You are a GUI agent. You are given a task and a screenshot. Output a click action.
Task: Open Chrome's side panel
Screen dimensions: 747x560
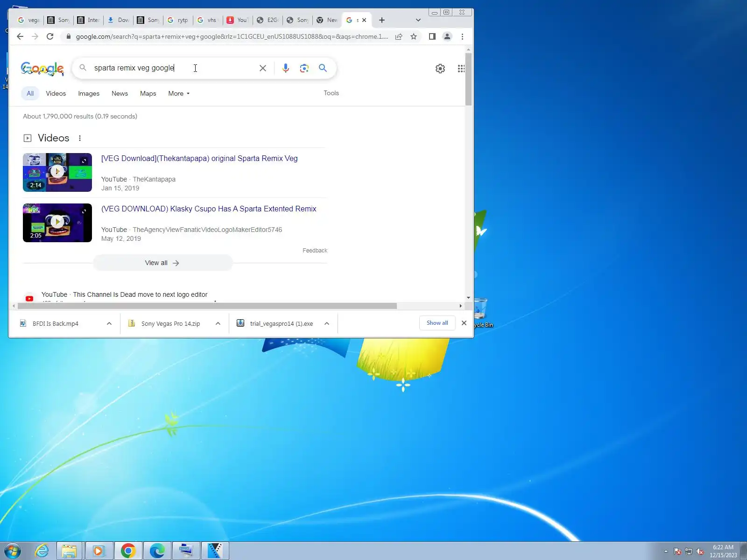coord(432,36)
